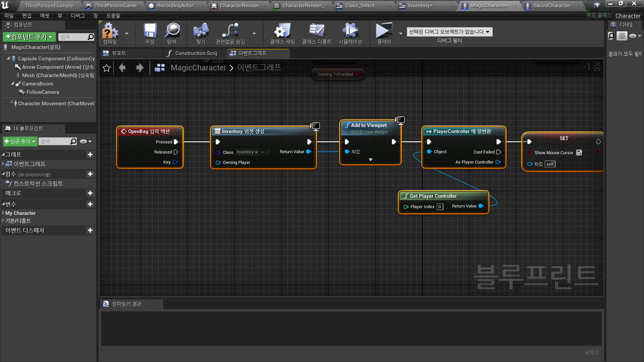Toggle Show Mouse Cursor checkbox
The image size is (644, 362).
coord(579,153)
